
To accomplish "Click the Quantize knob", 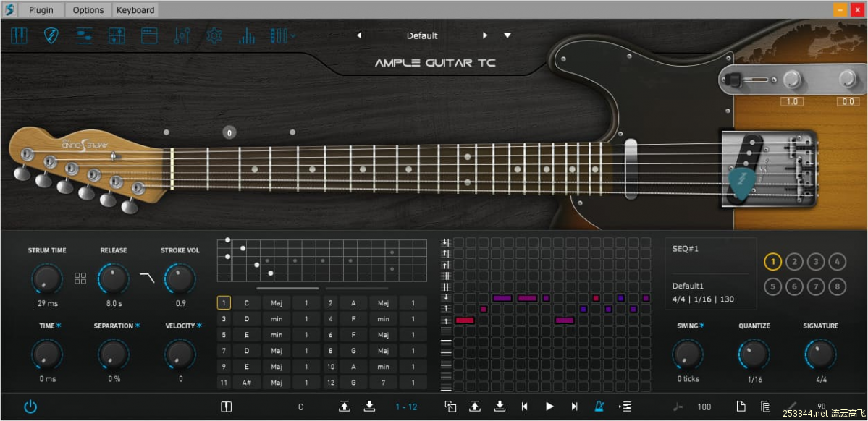I will click(x=754, y=354).
